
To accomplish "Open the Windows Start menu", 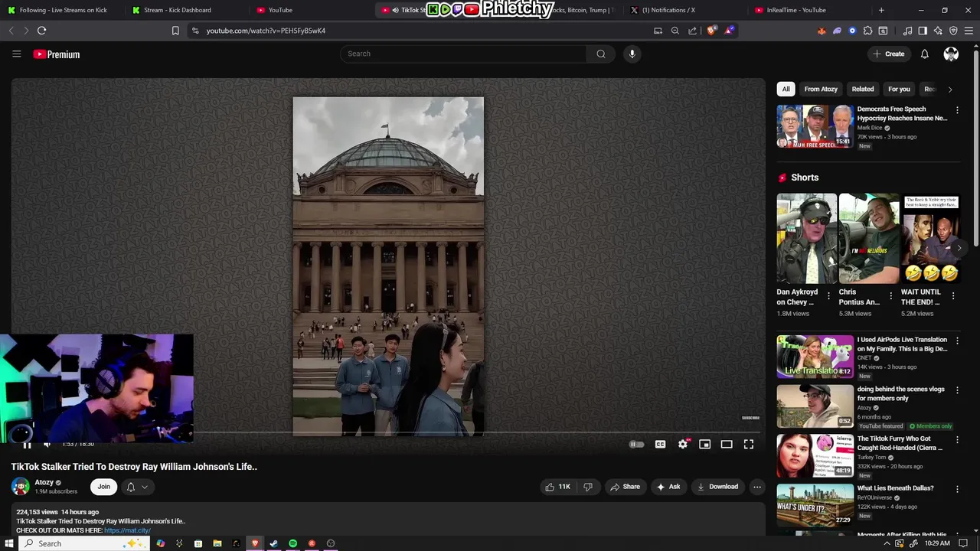I will pos(9,543).
